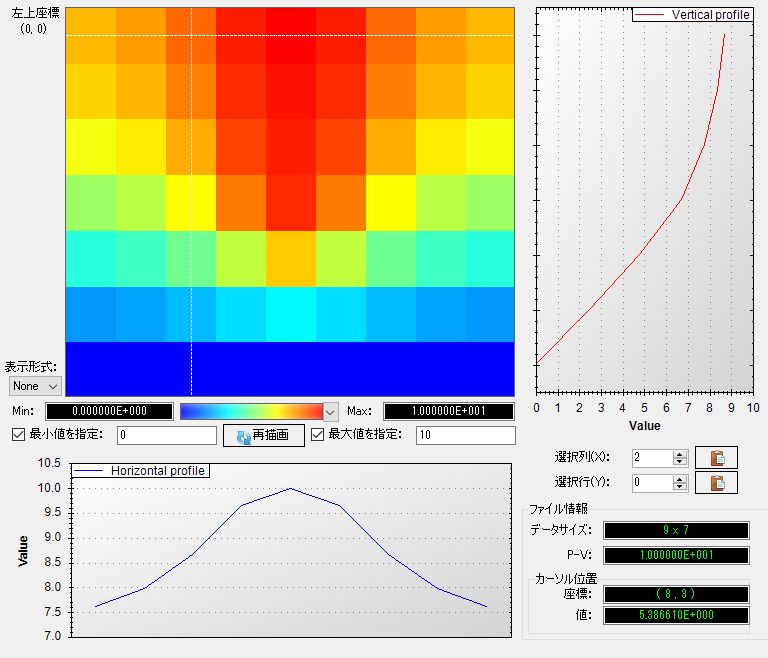Increase the 選択行(Y) spinner value
Viewport: 768px width, 658px height.
point(679,479)
